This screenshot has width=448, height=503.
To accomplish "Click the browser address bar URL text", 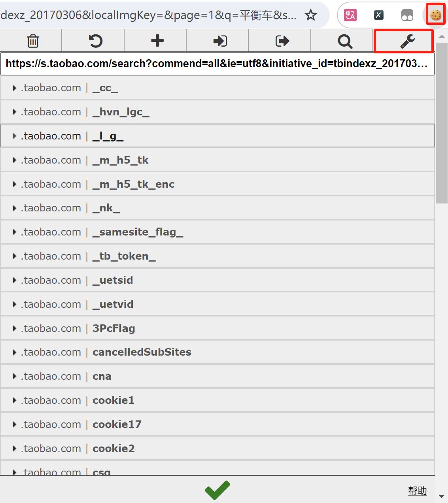I will pyautogui.click(x=148, y=15).
